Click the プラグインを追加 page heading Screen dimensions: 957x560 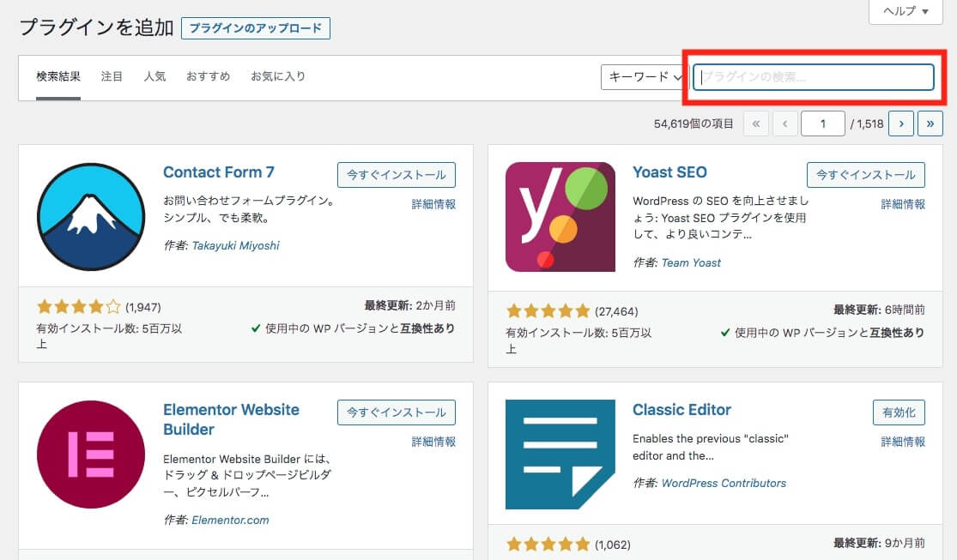(96, 27)
